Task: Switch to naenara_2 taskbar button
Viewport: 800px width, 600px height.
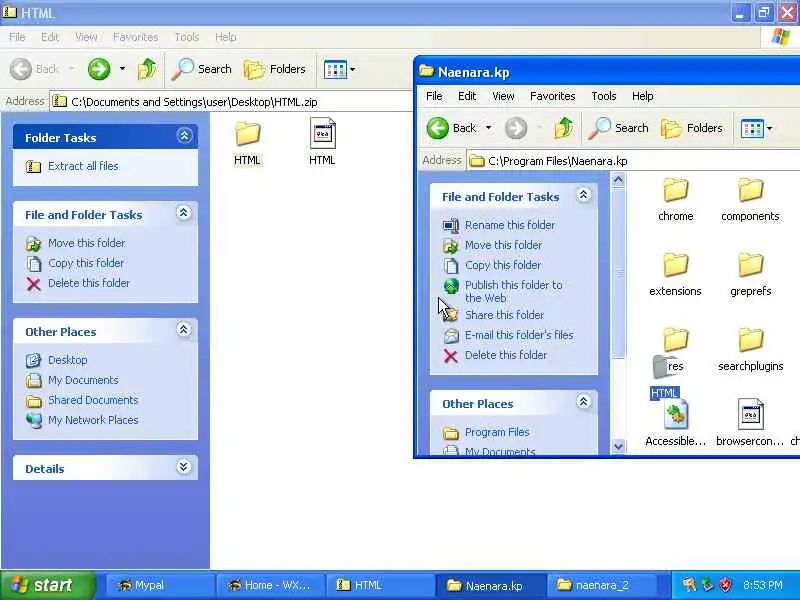Action: point(601,585)
